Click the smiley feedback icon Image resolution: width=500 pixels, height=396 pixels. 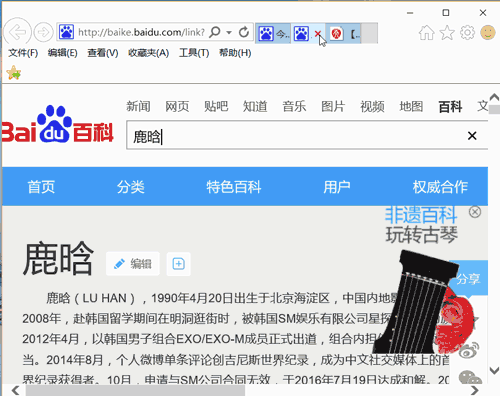[x=488, y=32]
